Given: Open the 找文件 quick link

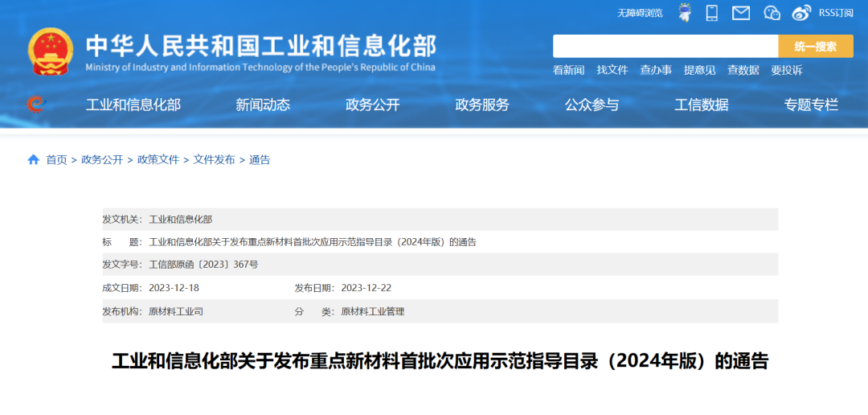Looking at the screenshot, I should 612,70.
